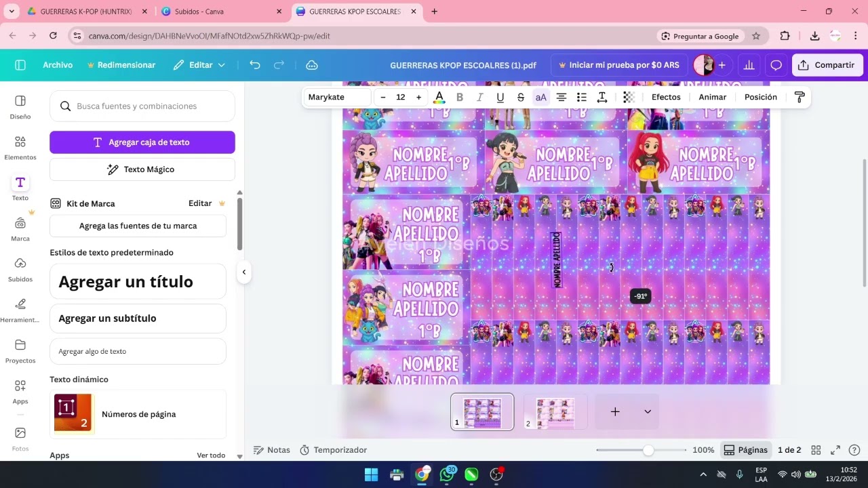Add body text style
Screen dimensions: 868x488
138,351
